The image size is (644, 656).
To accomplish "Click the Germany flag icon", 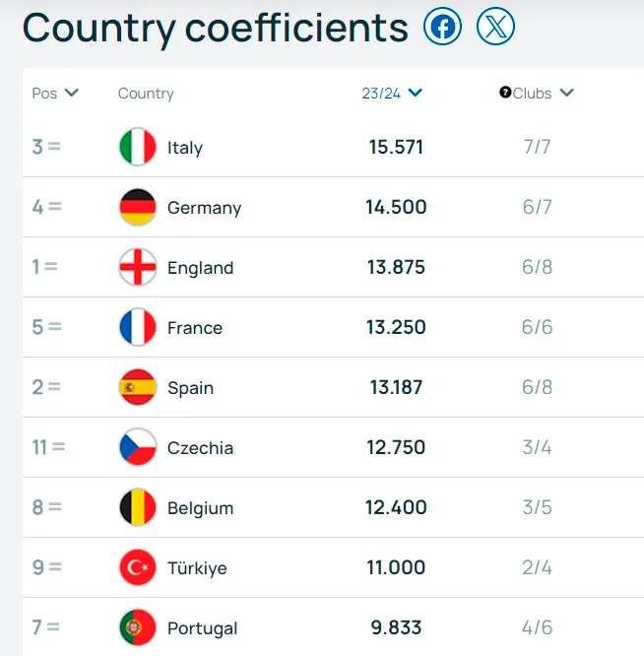I will [138, 208].
